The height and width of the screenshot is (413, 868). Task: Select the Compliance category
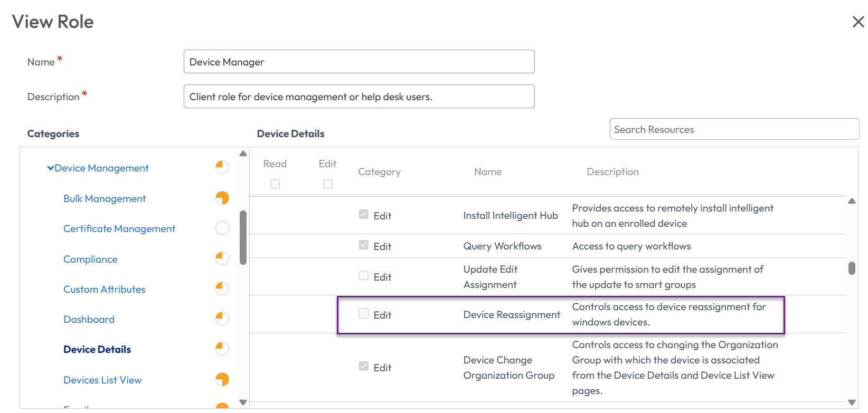pos(90,260)
